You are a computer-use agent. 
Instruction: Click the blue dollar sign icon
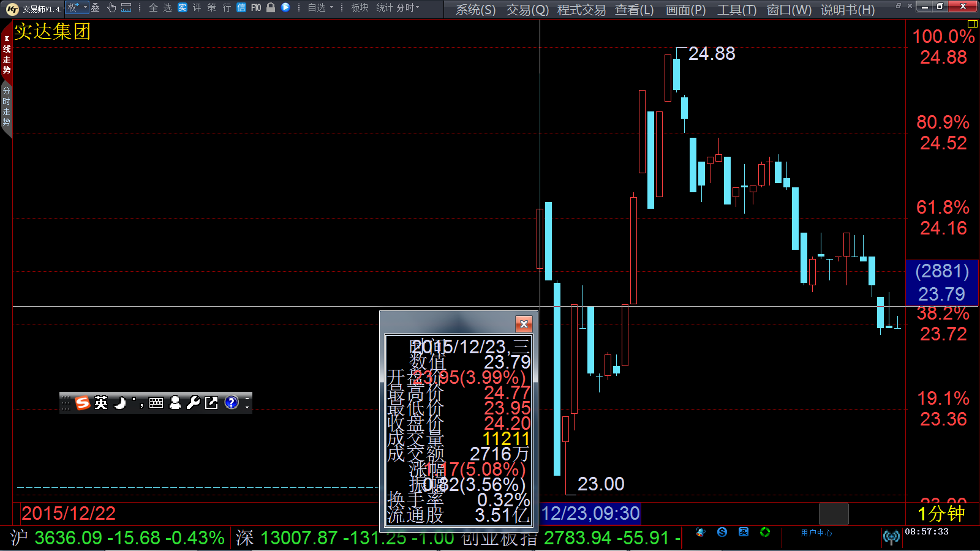(x=722, y=532)
